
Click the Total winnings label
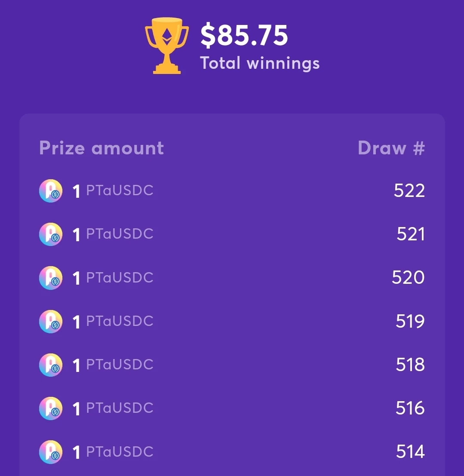260,63
